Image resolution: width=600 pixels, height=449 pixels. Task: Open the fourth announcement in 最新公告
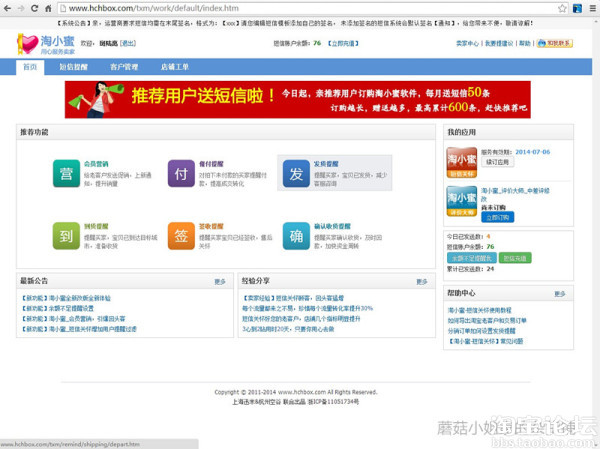tap(79, 329)
